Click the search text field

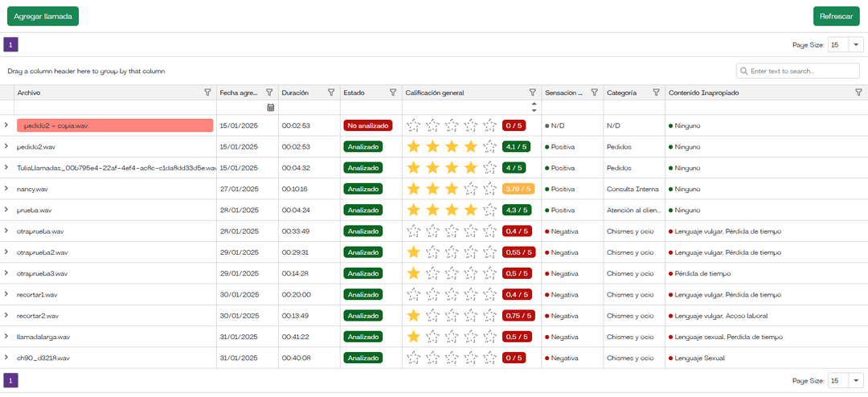[802, 71]
